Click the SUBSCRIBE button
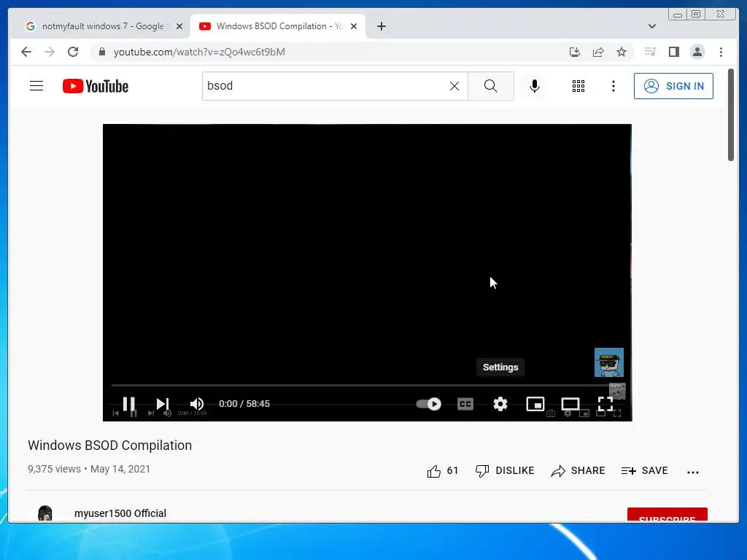 (x=667, y=515)
